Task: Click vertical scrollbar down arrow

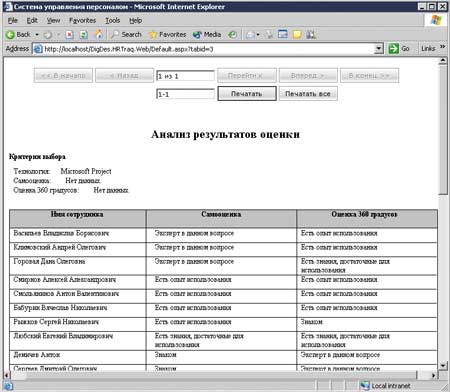Action: [x=443, y=366]
